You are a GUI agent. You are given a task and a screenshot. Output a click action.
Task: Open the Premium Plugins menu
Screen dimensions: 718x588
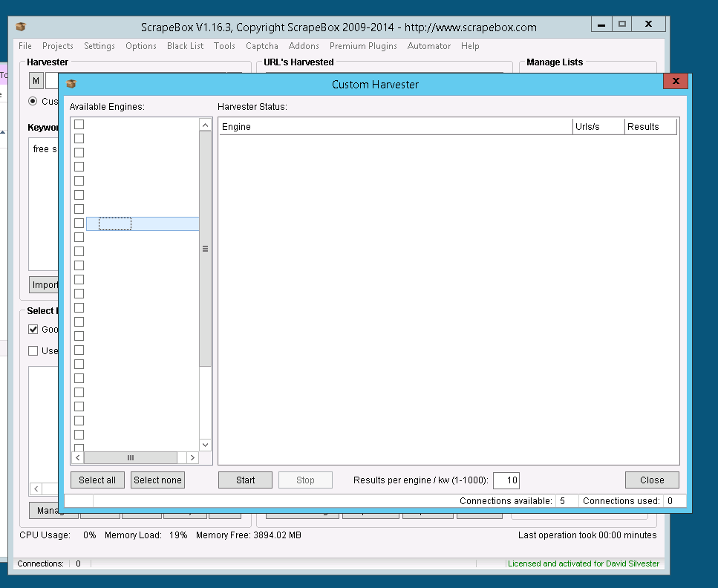(x=363, y=46)
